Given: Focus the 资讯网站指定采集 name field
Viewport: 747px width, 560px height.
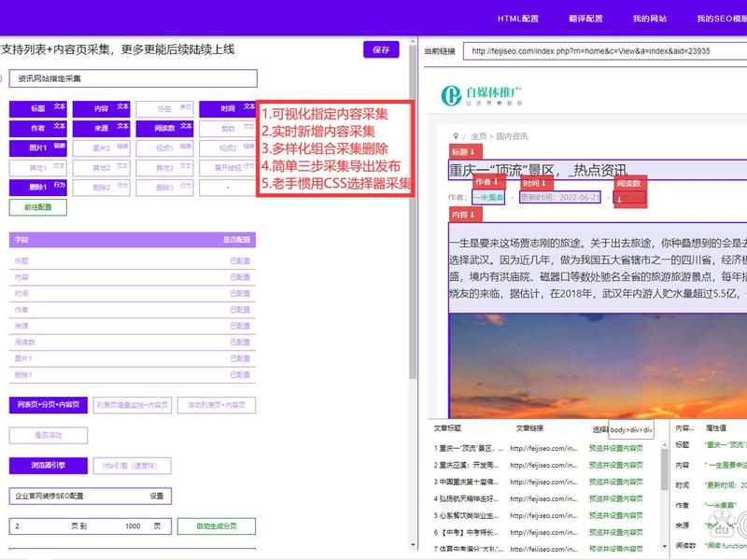Looking at the screenshot, I should coord(134,78).
